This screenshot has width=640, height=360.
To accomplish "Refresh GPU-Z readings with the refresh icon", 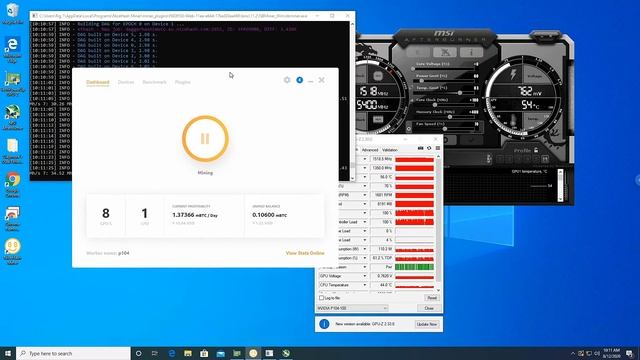I will pyautogui.click(x=429, y=148).
